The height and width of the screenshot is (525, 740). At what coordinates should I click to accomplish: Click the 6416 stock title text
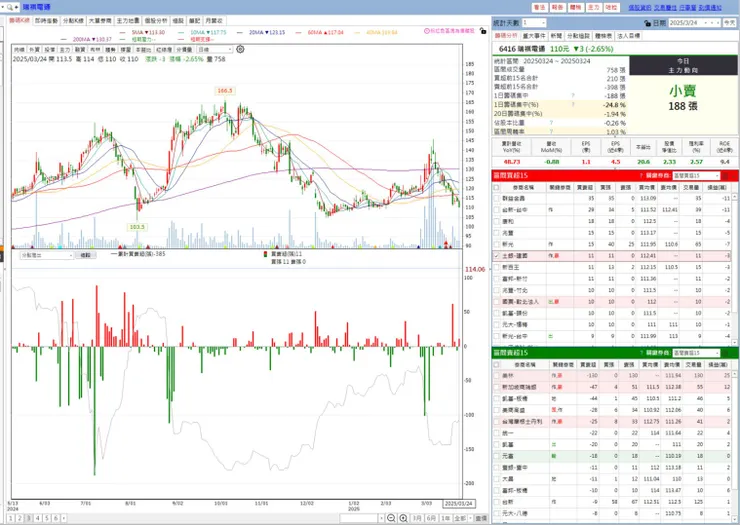click(521, 49)
